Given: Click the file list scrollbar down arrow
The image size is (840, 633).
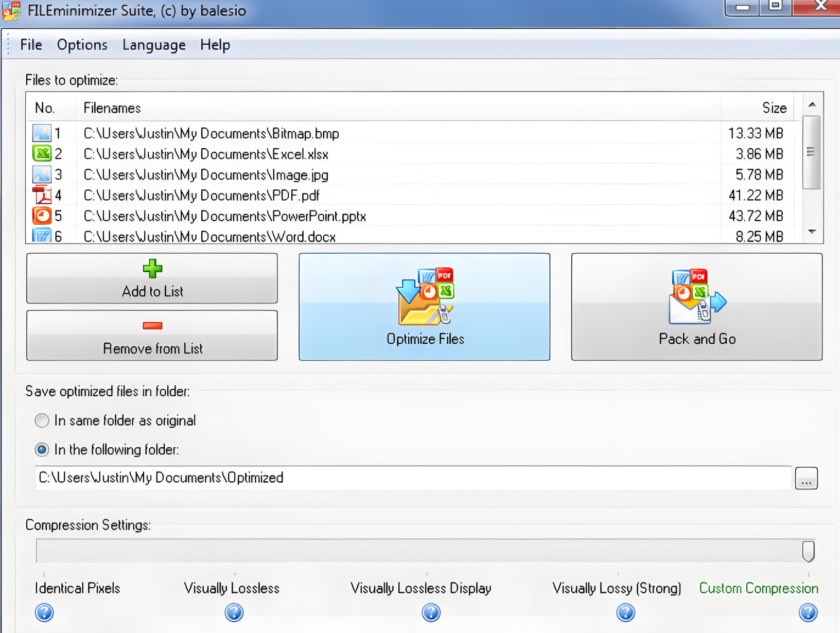Looking at the screenshot, I should [812, 232].
